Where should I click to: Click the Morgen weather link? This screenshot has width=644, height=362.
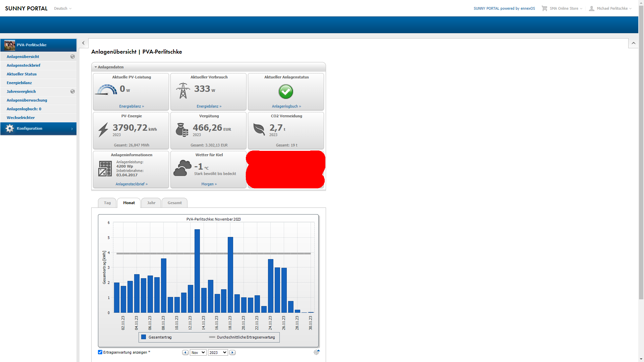pyautogui.click(x=209, y=184)
